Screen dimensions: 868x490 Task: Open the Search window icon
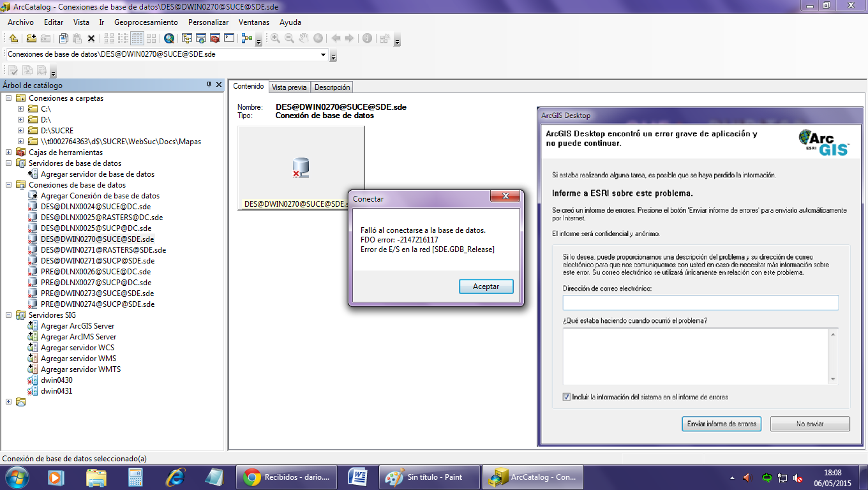tap(169, 38)
